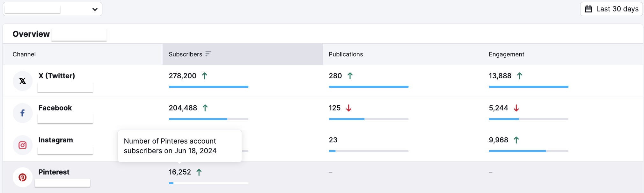Click Instagram engagement green up arrow
Image resolution: width=644 pixels, height=193 pixels.
click(x=516, y=140)
